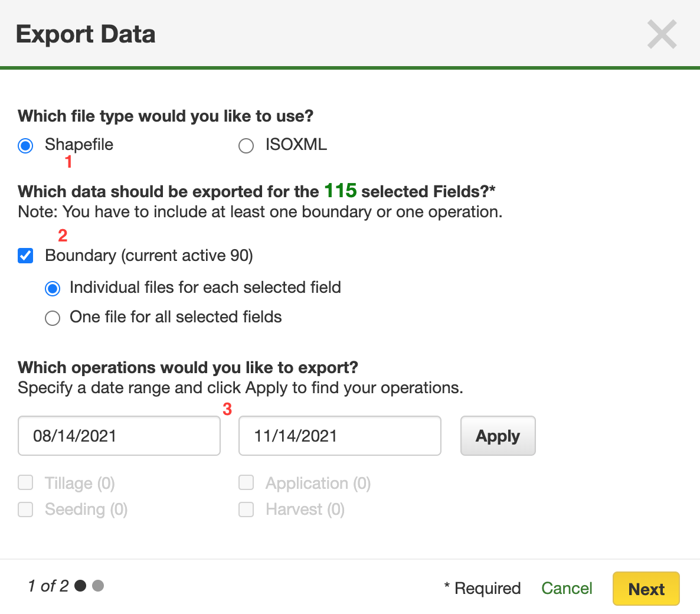Image resolution: width=700 pixels, height=614 pixels.
Task: Click the ISOXML label text
Action: click(x=296, y=145)
